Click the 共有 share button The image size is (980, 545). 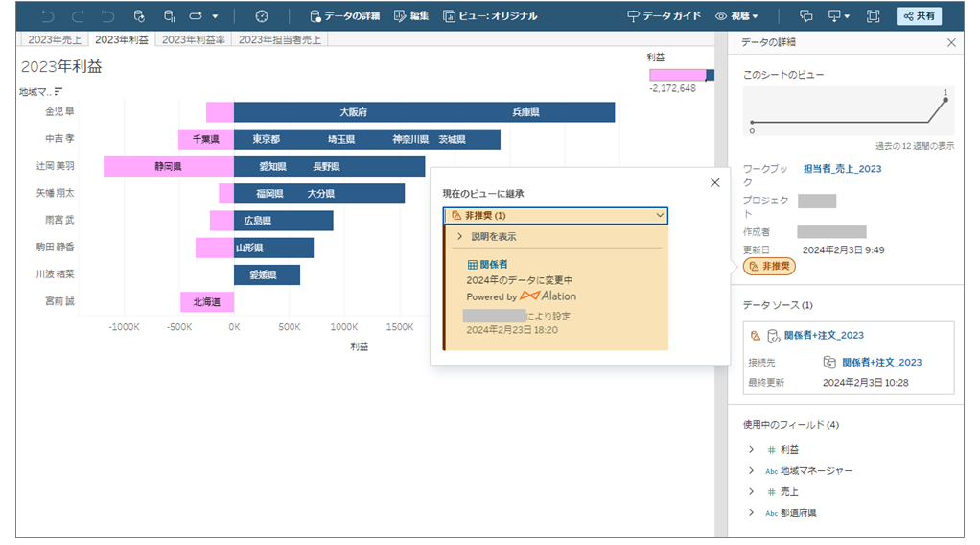coord(919,16)
